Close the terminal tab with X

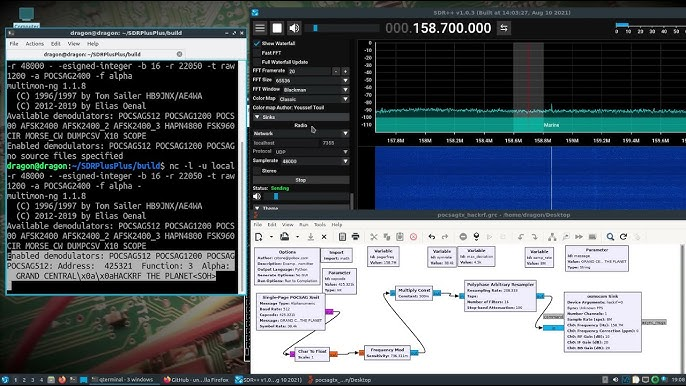point(179,54)
